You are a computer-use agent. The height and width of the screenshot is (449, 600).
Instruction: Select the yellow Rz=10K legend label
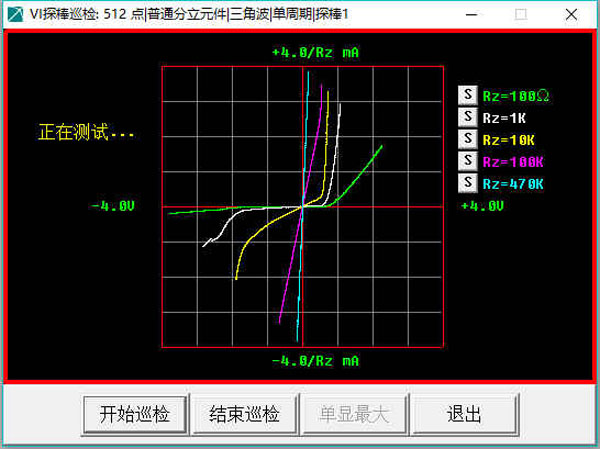(508, 140)
